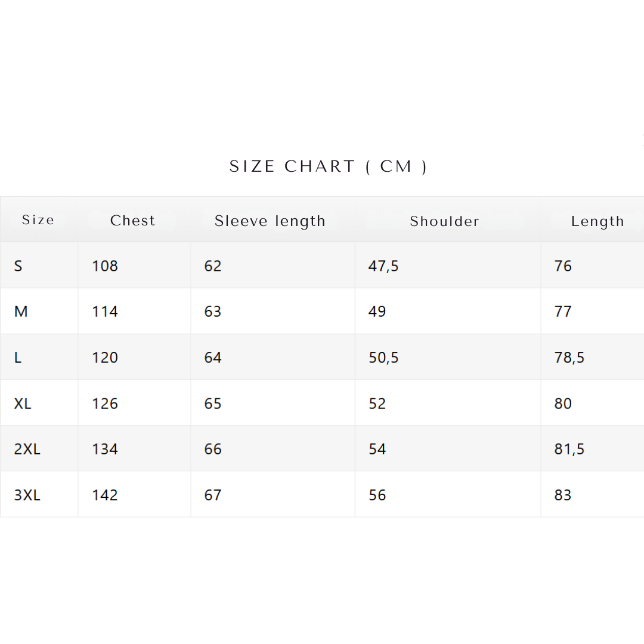Select the sleeve length value 63
This screenshot has width=644, height=644.
[213, 311]
